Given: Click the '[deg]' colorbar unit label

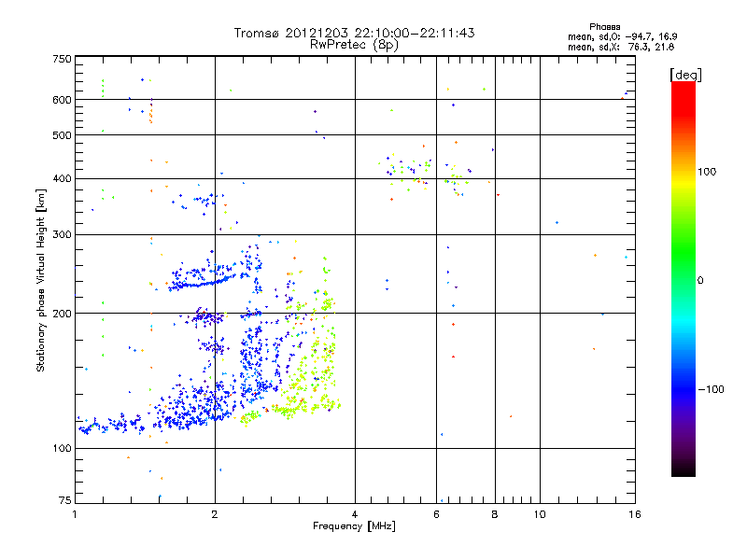Looking at the screenshot, I should coord(685,75).
